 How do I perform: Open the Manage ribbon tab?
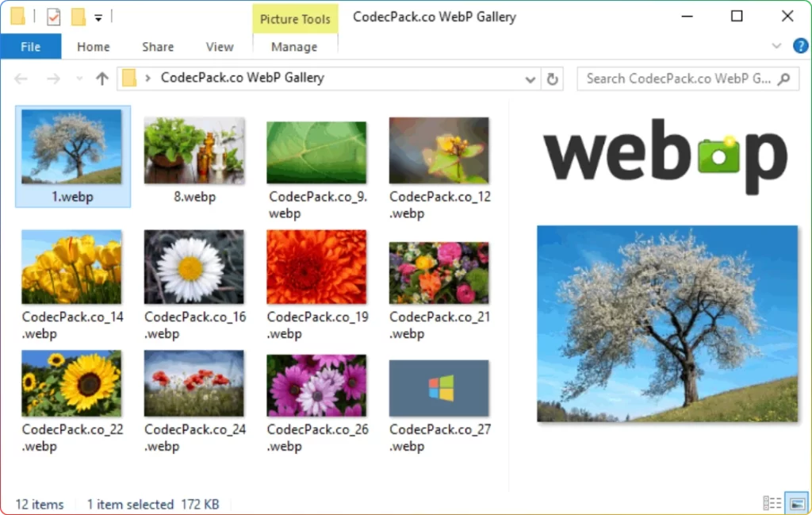tap(294, 47)
